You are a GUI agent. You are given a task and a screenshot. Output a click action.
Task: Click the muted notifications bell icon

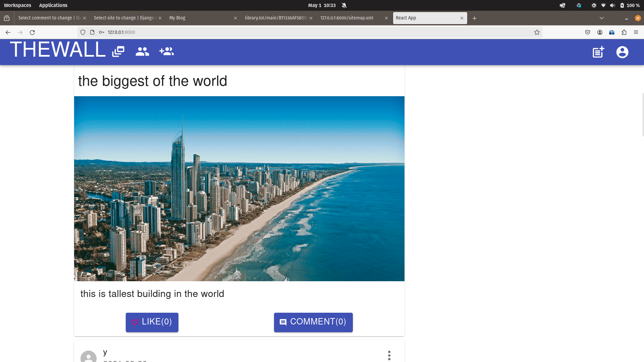344,5
